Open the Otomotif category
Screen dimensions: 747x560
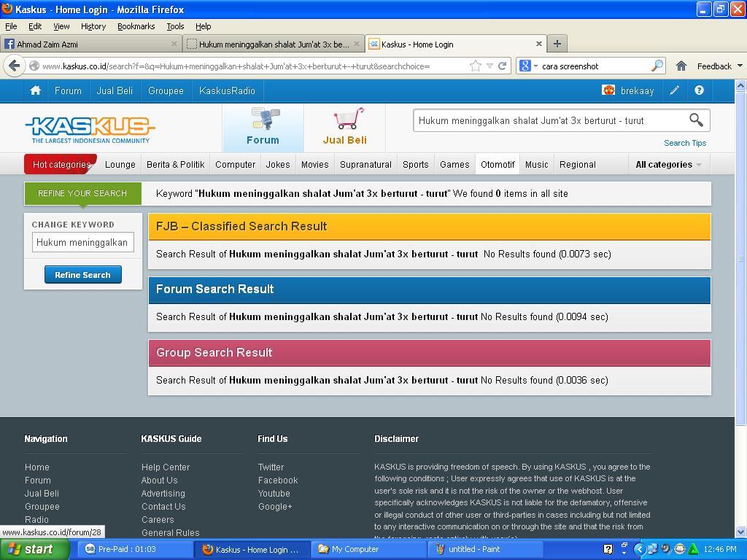point(498,165)
